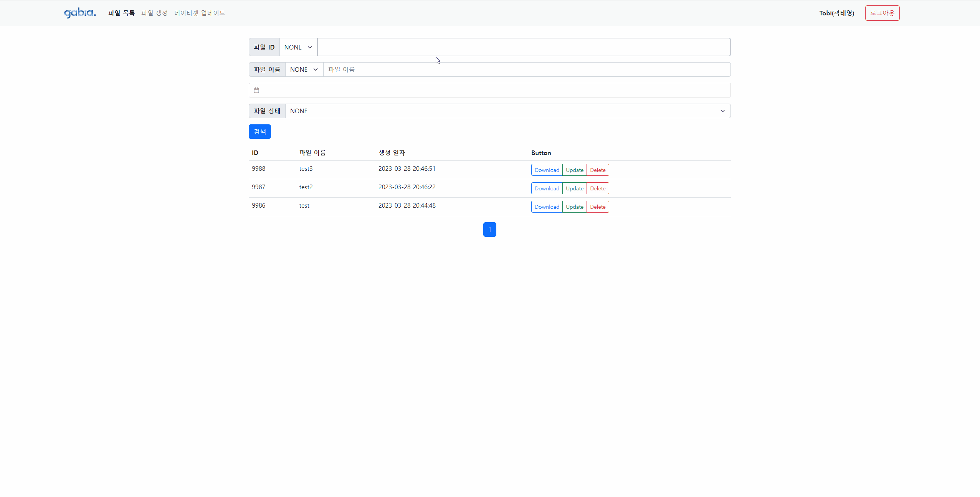Click date 2023-03-28 20:46:51
This screenshot has height=497, width=980.
click(407, 168)
